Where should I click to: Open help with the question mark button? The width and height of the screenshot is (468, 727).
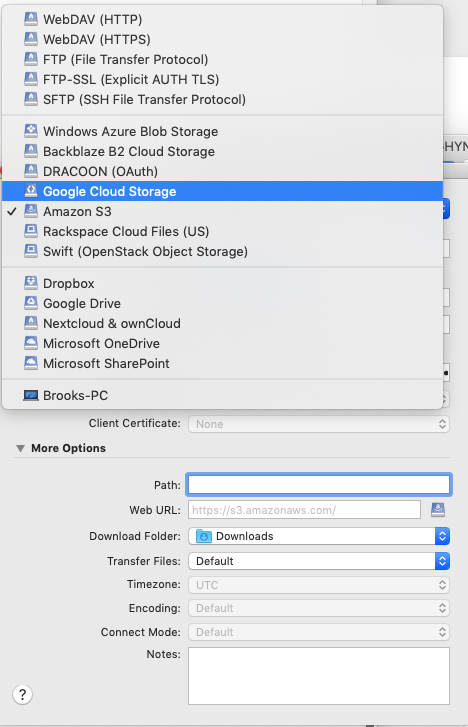(x=22, y=695)
